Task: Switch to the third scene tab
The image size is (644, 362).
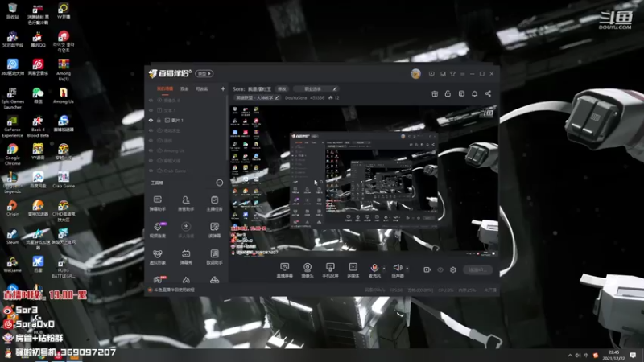Action: pos(202,88)
